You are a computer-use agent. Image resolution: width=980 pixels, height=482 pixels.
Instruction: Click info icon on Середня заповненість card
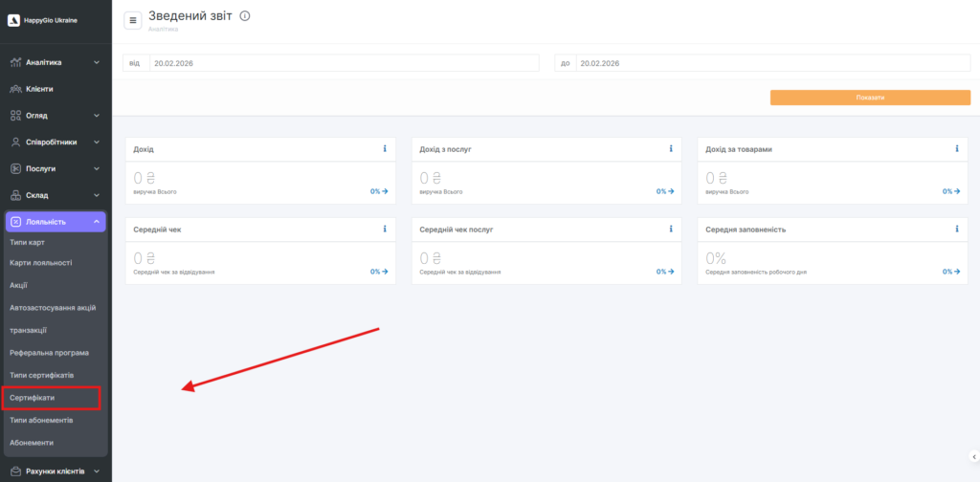(957, 230)
